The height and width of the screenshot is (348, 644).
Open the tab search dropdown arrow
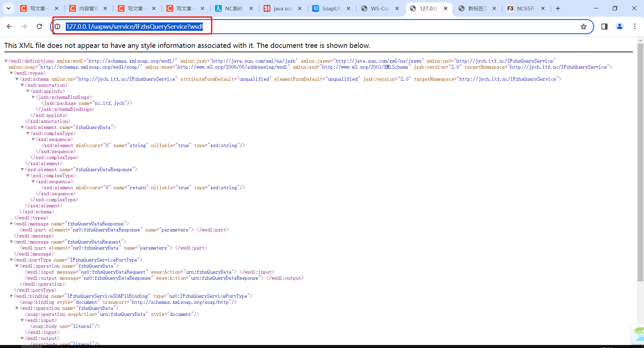(8, 8)
